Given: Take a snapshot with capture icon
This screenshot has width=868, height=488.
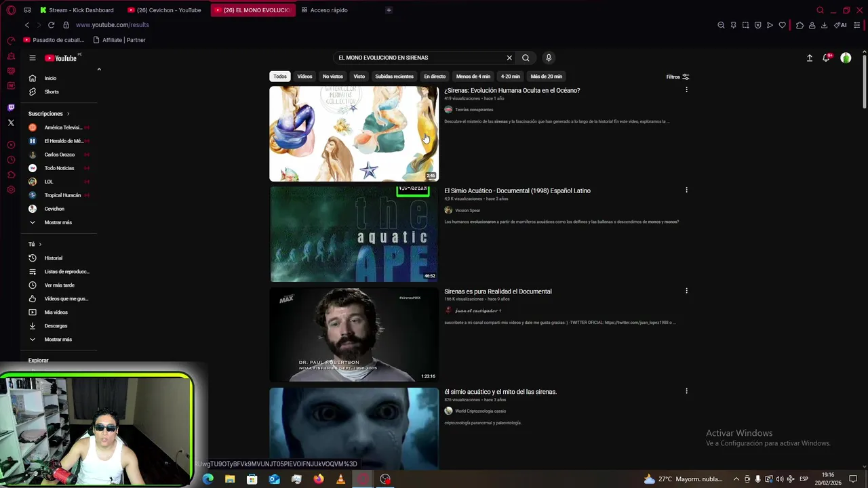Looking at the screenshot, I should 745,25.
